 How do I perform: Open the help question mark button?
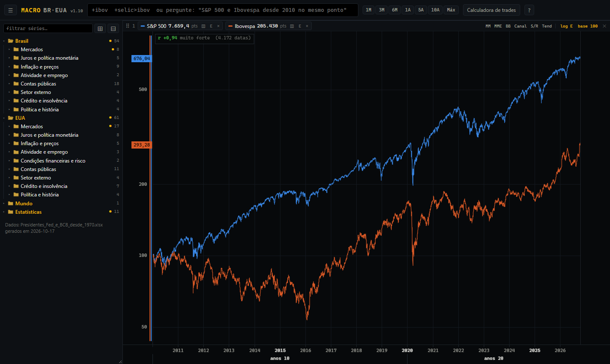529,10
